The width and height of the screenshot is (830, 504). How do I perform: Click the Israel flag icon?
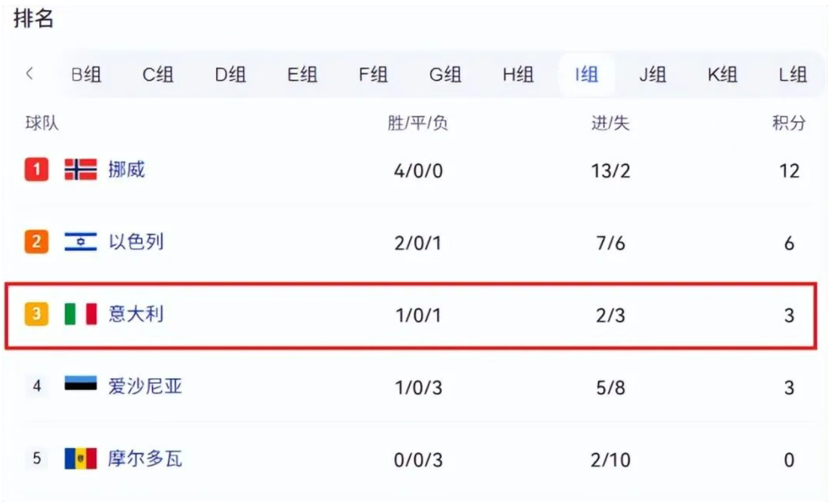coord(81,242)
